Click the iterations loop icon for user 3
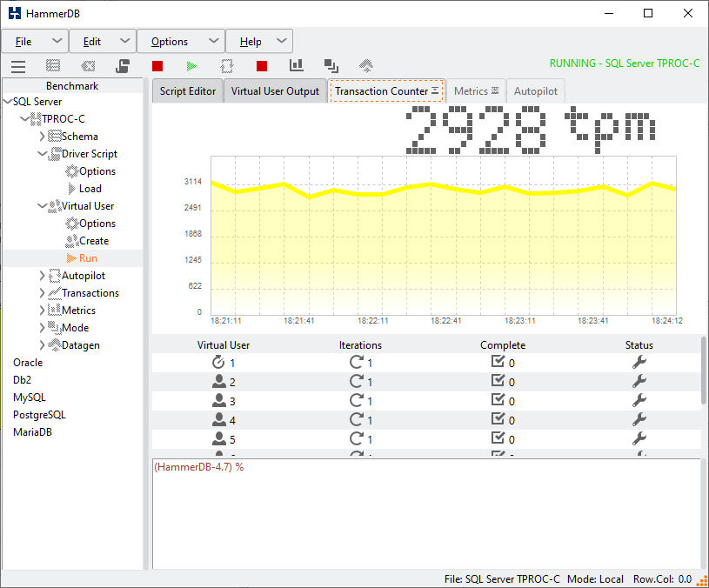709x588 pixels. (x=357, y=399)
